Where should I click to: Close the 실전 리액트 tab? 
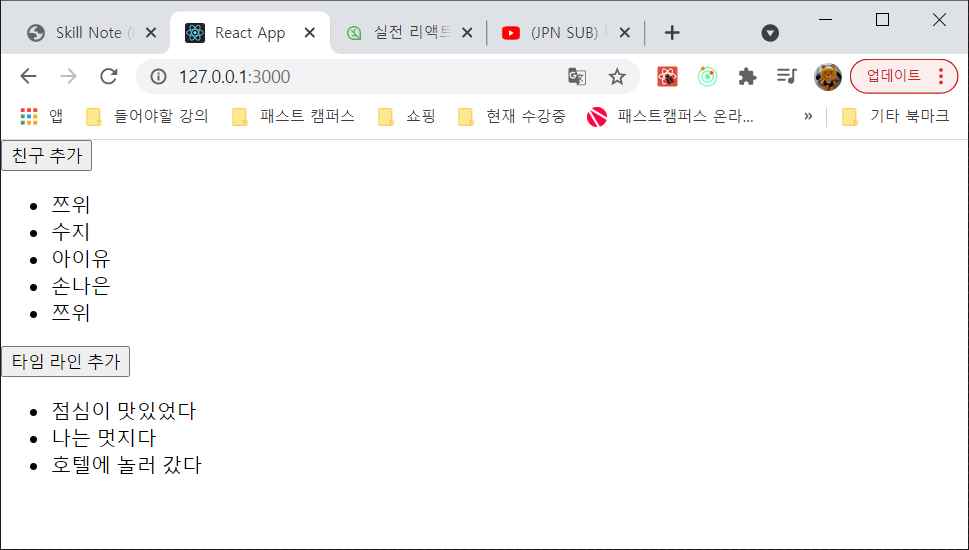(467, 33)
